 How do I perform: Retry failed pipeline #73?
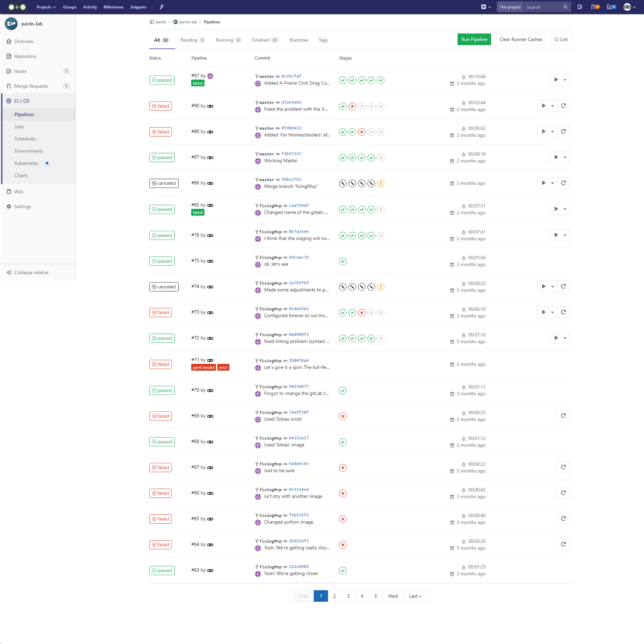(563, 312)
